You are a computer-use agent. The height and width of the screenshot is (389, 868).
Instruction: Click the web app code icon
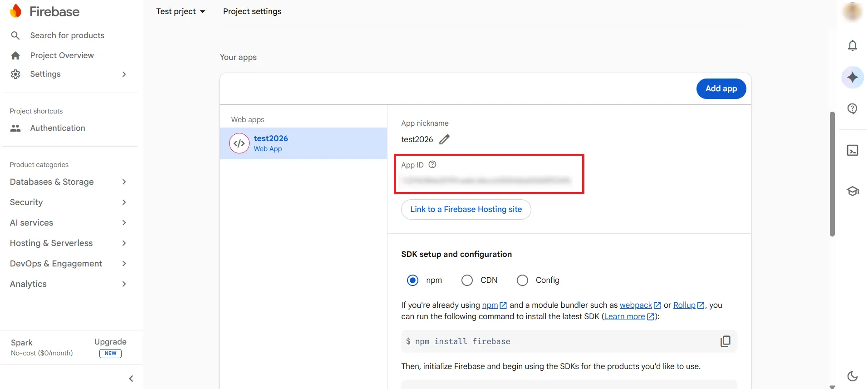[x=239, y=143]
